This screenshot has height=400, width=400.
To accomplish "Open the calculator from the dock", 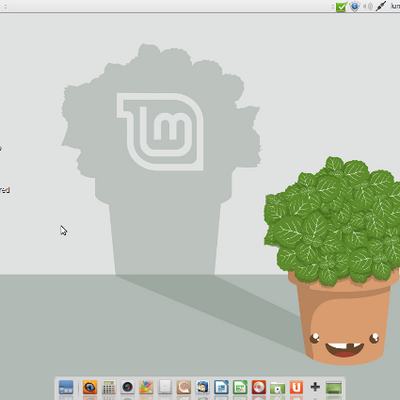I will 109,387.
